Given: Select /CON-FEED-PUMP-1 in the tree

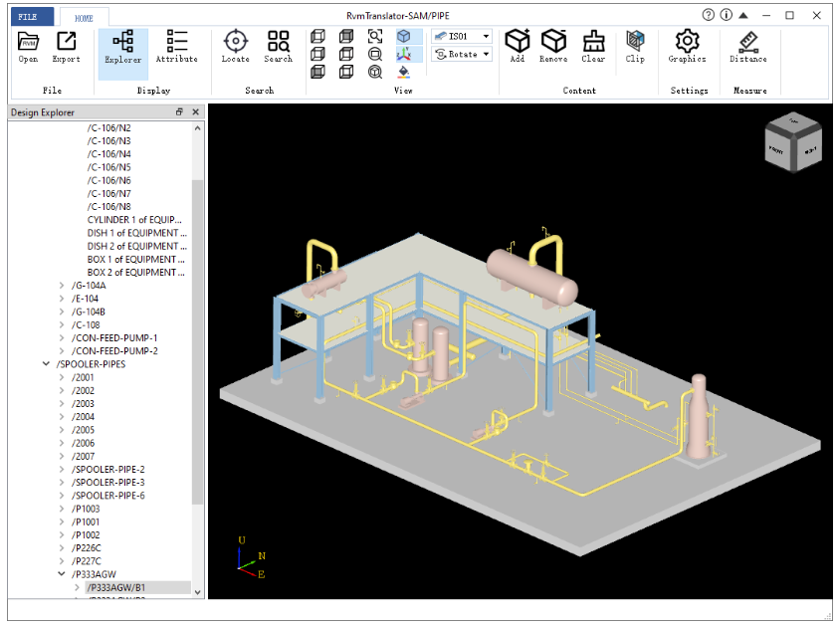Looking at the screenshot, I should pyautogui.click(x=114, y=338).
